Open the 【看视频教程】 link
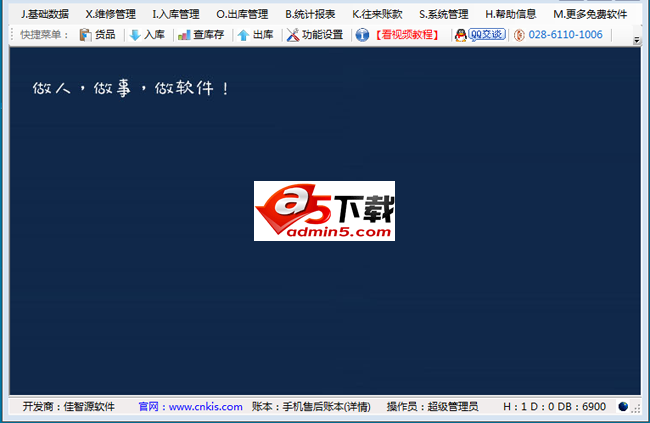 [x=407, y=35]
